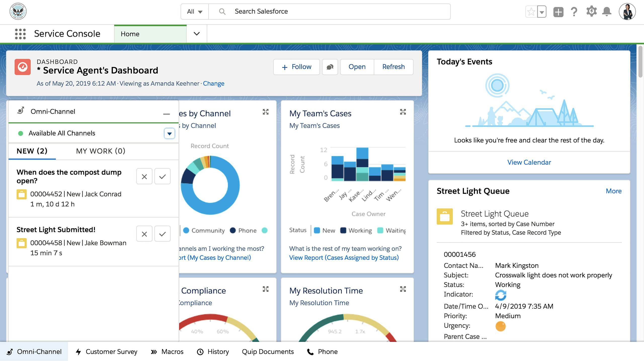The image size is (644, 361).
Task: Click the organization logo in the header
Action: (x=18, y=11)
